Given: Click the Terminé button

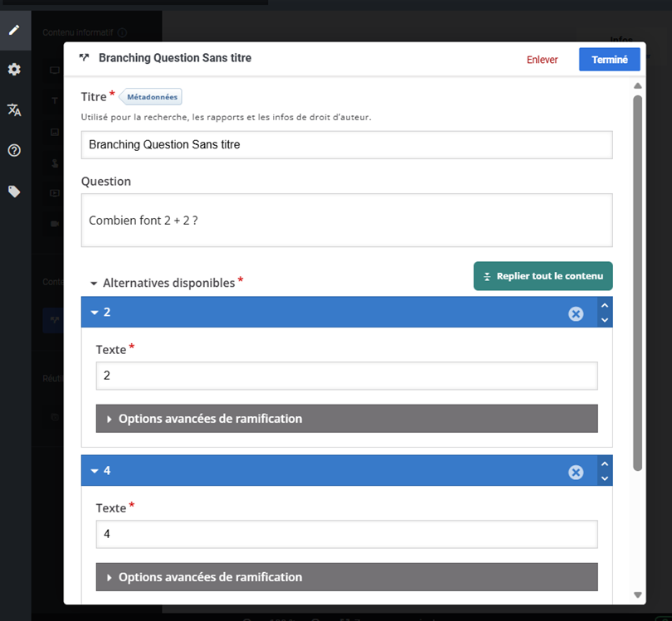Looking at the screenshot, I should [609, 60].
